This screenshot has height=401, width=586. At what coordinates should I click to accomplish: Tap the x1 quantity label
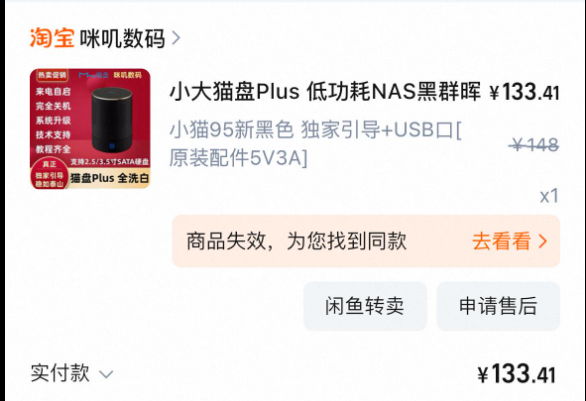click(x=549, y=196)
